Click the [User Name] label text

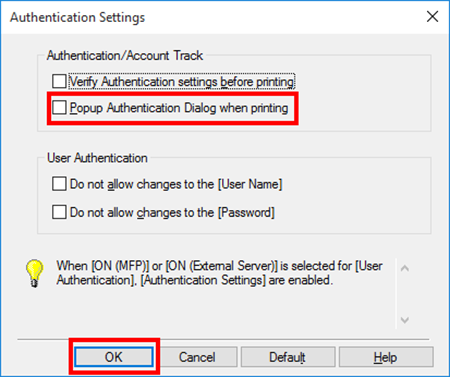[x=176, y=184]
